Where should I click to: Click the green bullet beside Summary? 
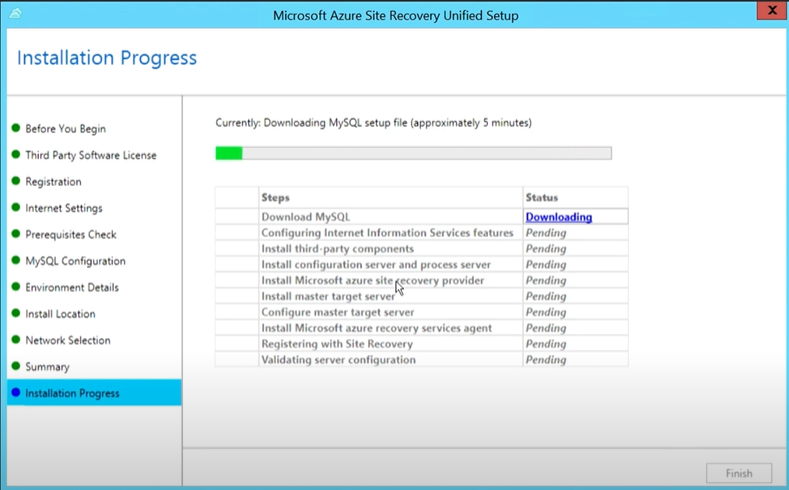(16, 366)
